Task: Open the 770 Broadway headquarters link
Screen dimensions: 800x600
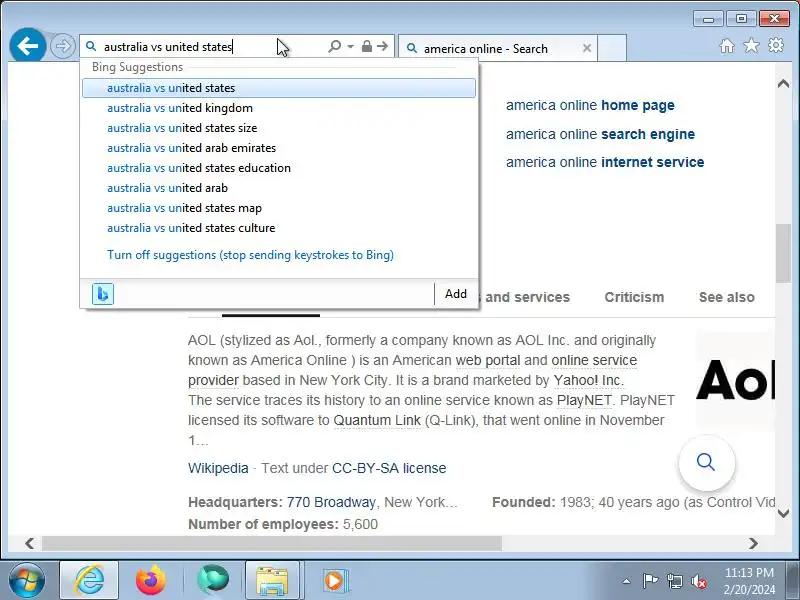Action: [x=331, y=502]
